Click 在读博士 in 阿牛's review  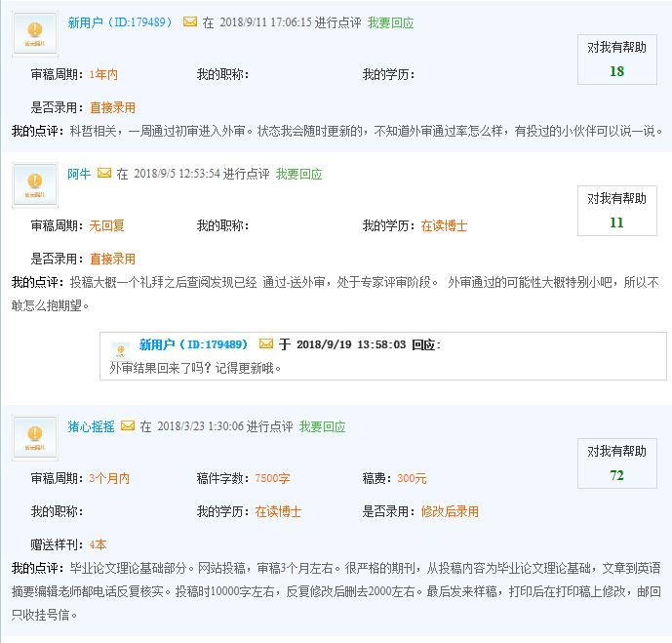point(444,225)
